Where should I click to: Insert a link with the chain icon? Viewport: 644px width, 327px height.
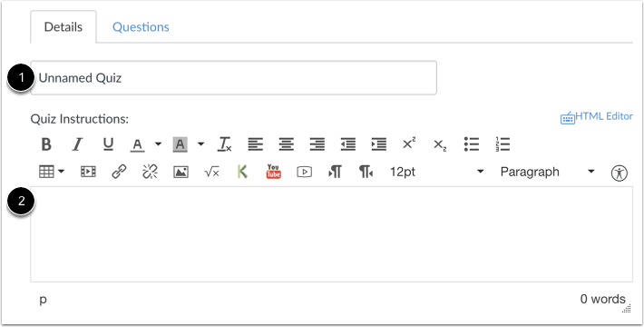click(119, 172)
